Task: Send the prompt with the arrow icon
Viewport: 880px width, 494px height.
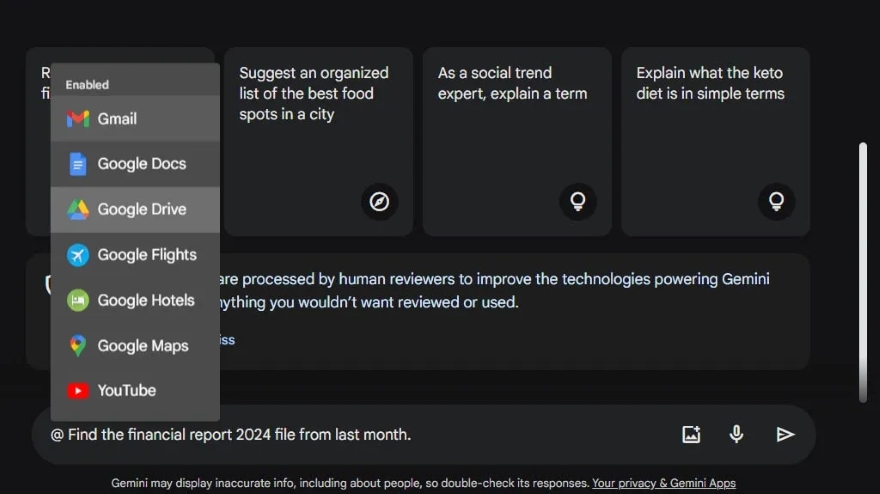Action: click(x=785, y=434)
